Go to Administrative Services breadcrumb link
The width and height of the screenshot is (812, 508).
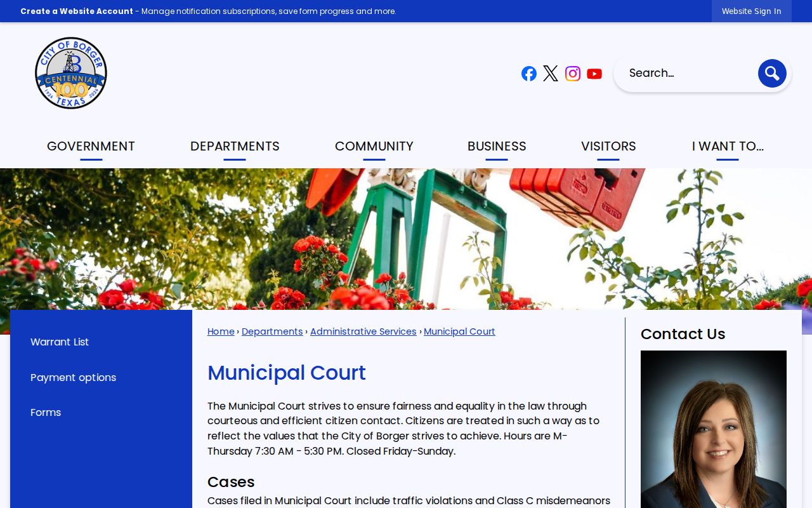[363, 331]
